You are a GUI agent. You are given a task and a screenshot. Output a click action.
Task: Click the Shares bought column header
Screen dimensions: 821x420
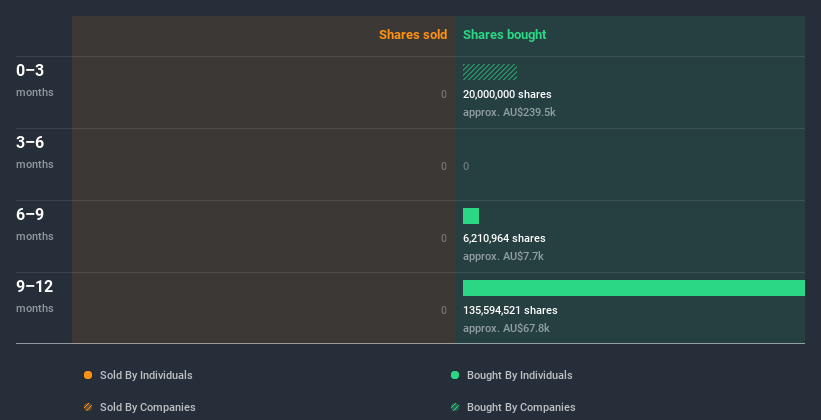pyautogui.click(x=505, y=35)
